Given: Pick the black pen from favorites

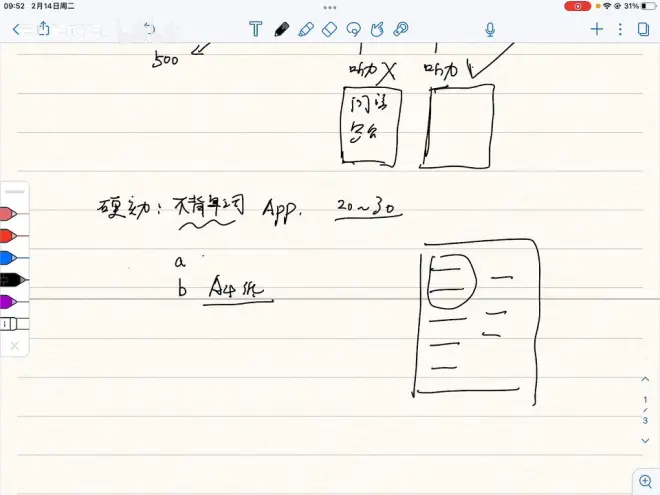Looking at the screenshot, I should [12, 279].
